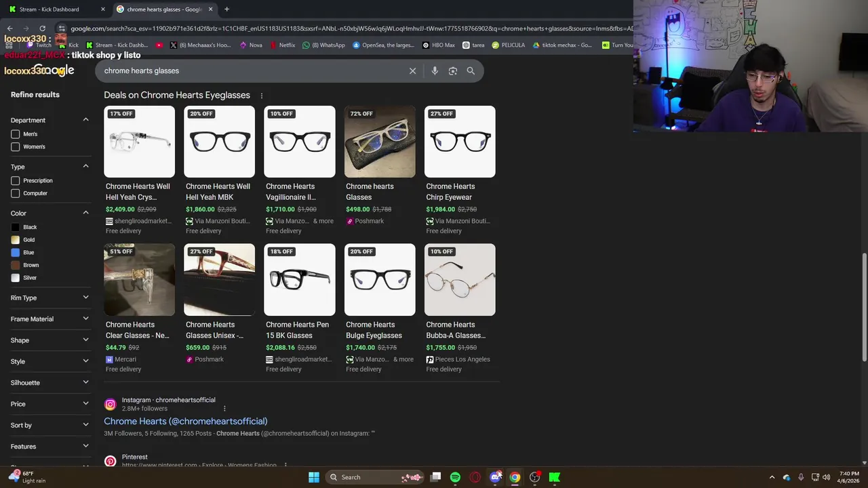Open the tiktok mechax Google Drive bookmark
Image resolution: width=868 pixels, height=488 pixels.
click(x=562, y=45)
